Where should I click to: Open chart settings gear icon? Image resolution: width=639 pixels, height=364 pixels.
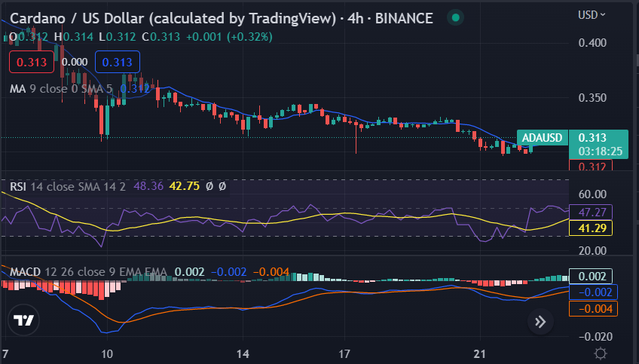[x=601, y=353]
